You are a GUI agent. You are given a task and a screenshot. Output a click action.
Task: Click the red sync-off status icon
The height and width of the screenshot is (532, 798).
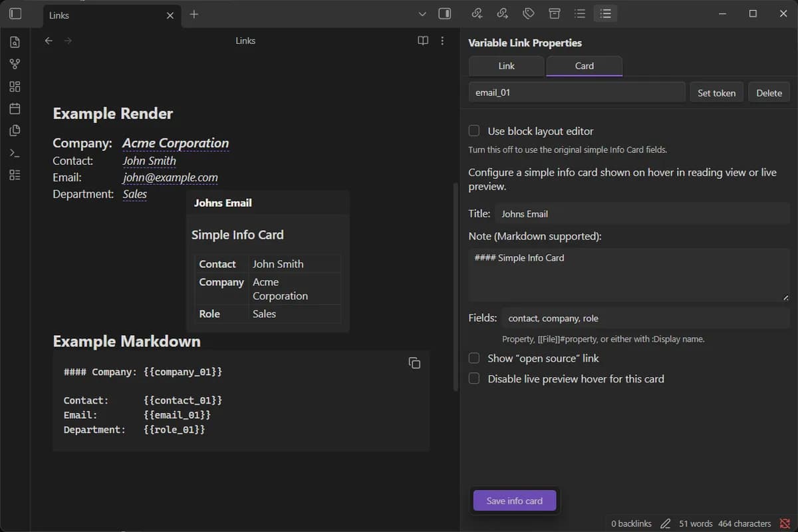pos(785,523)
